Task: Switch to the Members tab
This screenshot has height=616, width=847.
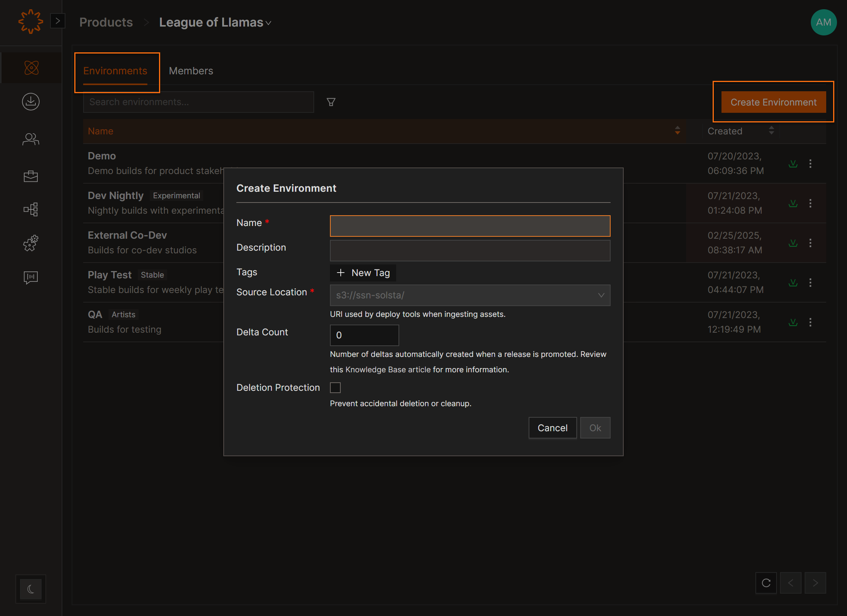Action: pos(191,71)
